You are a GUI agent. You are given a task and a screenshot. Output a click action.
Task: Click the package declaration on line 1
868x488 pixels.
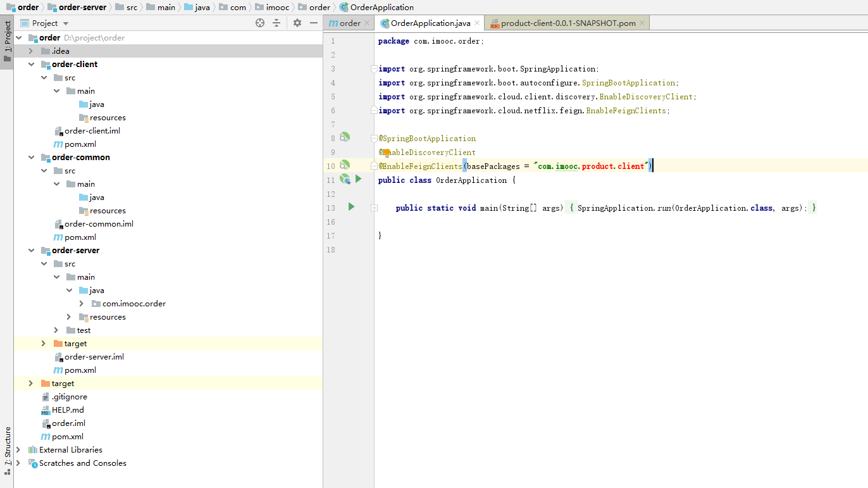coord(431,41)
